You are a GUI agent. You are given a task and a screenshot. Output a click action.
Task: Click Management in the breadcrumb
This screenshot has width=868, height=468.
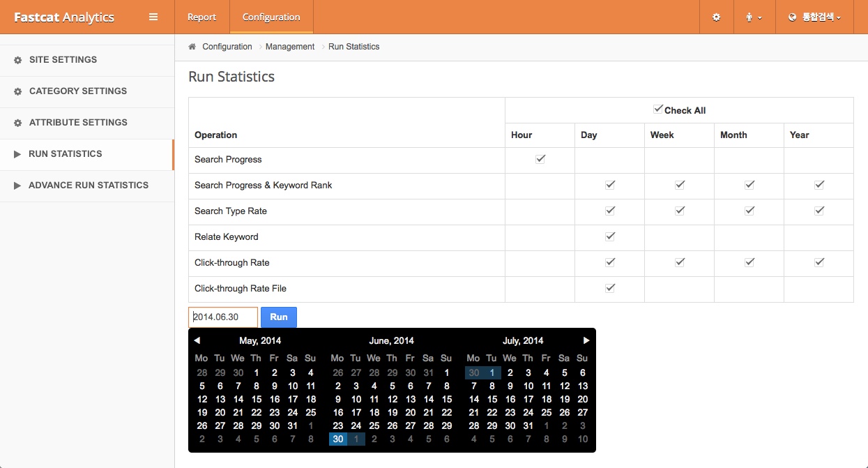click(290, 47)
